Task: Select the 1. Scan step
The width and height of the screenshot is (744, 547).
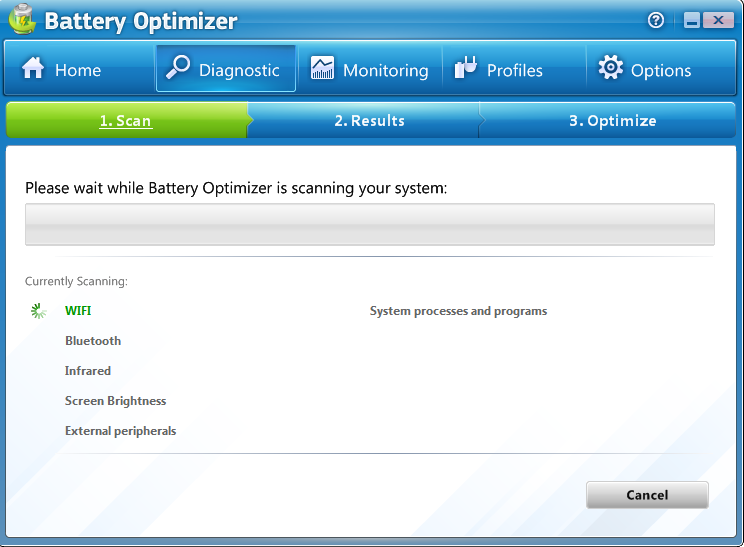Action: point(126,121)
